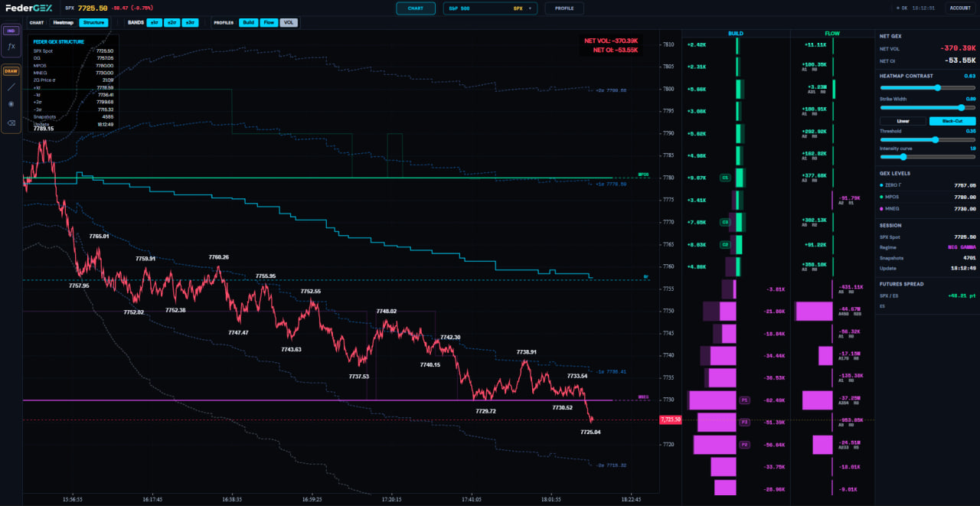The height and width of the screenshot is (506, 980).
Task: Click the 7800 price axis label
Action: [668, 89]
